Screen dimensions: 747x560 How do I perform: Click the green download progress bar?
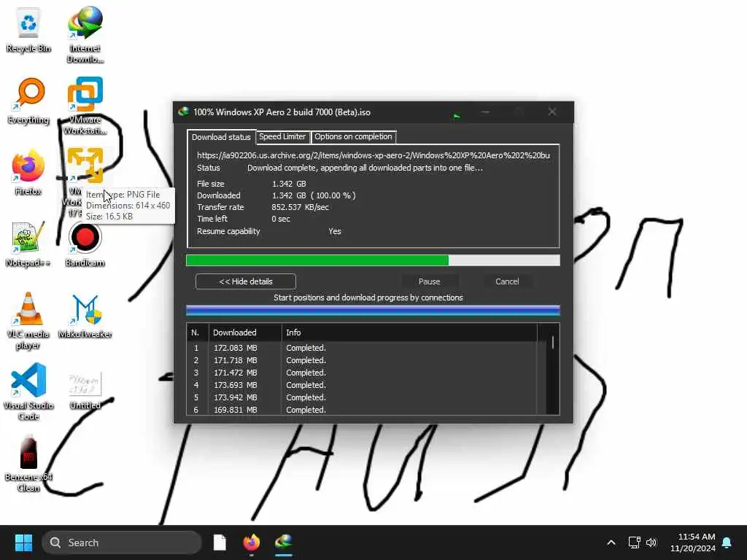pos(373,260)
